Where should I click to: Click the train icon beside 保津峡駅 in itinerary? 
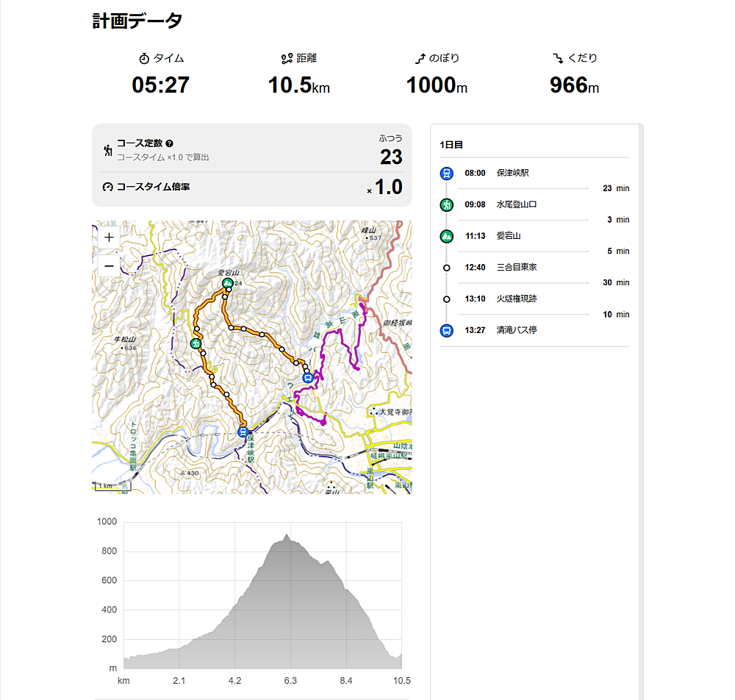(446, 174)
